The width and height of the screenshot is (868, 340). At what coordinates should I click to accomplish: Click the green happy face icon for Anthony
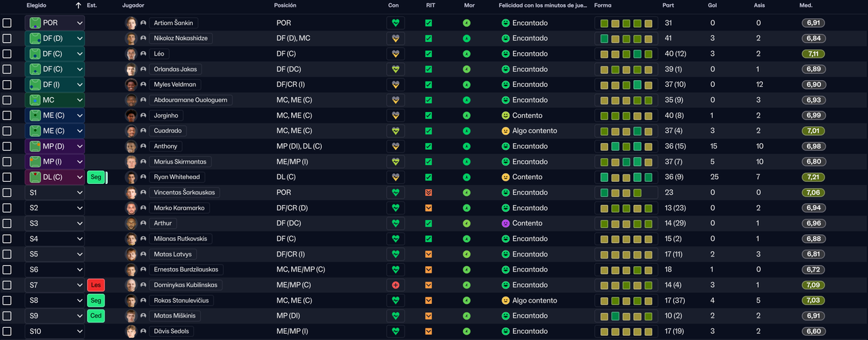(506, 146)
